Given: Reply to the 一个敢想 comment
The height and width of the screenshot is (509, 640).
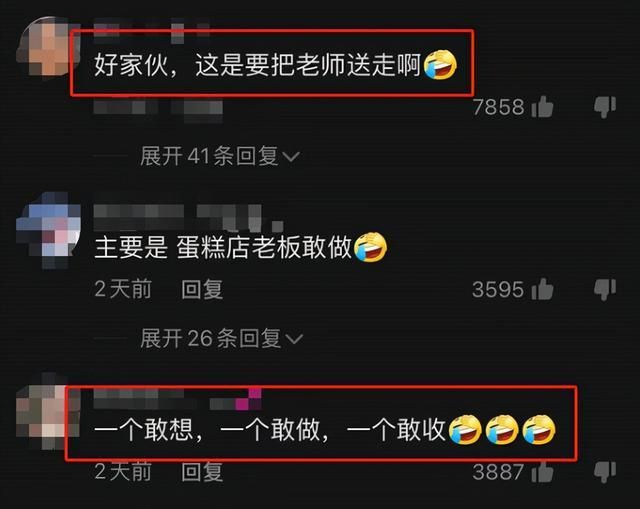Looking at the screenshot, I should (x=202, y=472).
